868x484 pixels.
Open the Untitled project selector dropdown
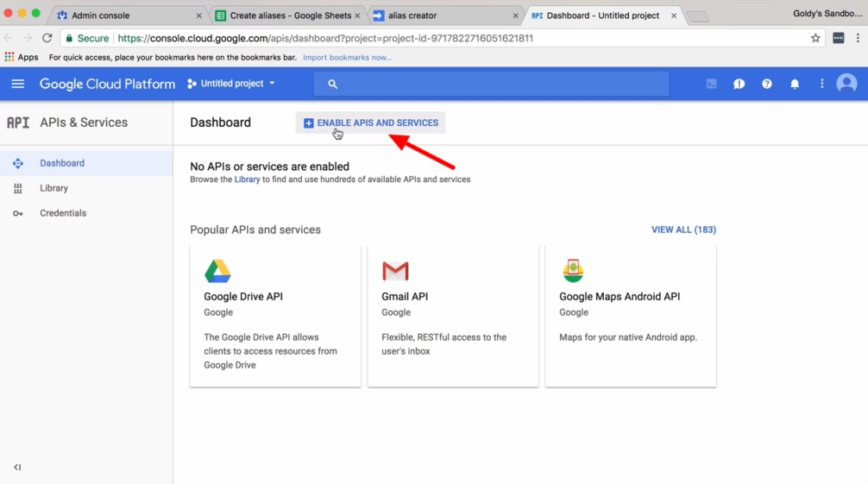231,84
